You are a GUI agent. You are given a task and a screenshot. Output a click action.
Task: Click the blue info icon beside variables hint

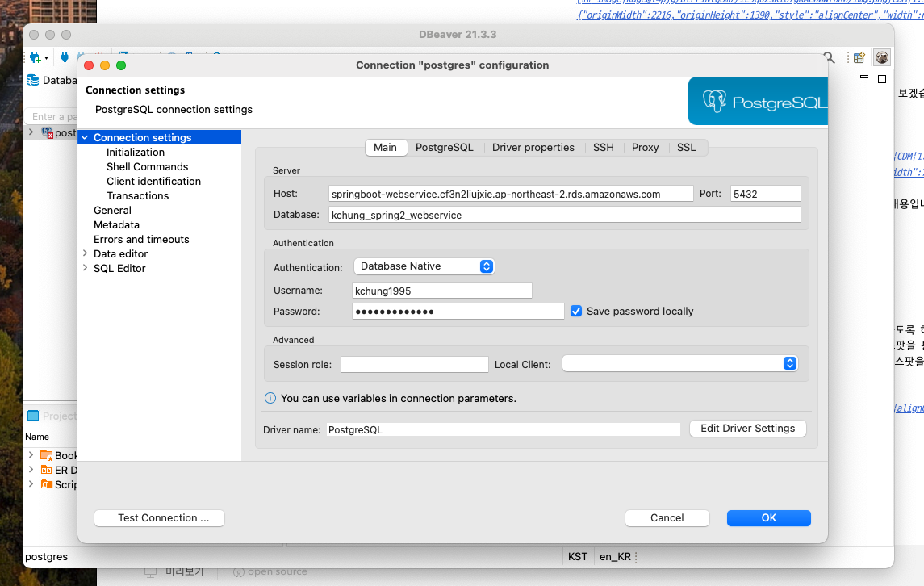(270, 398)
